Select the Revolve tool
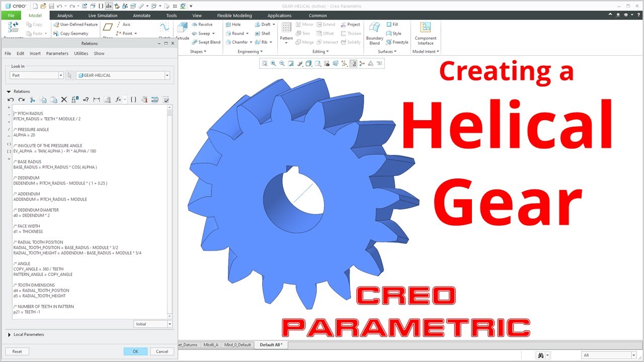 [202, 24]
